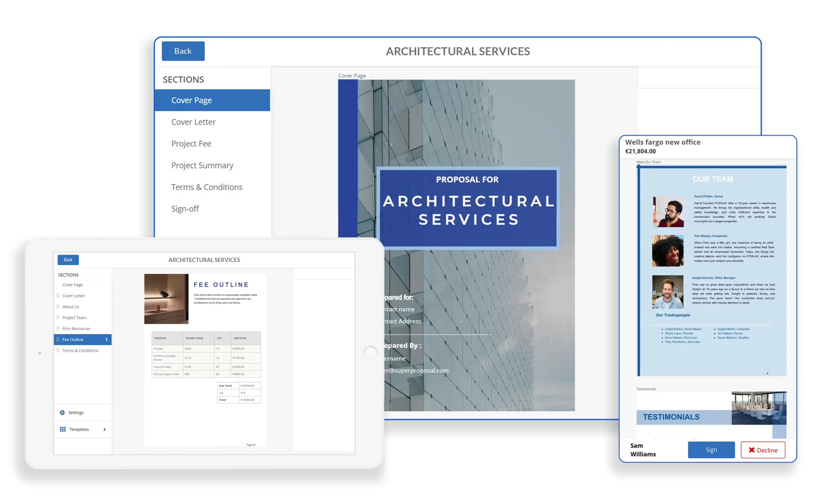Select the Cover Letter menu item
820x504 pixels.
coord(193,122)
